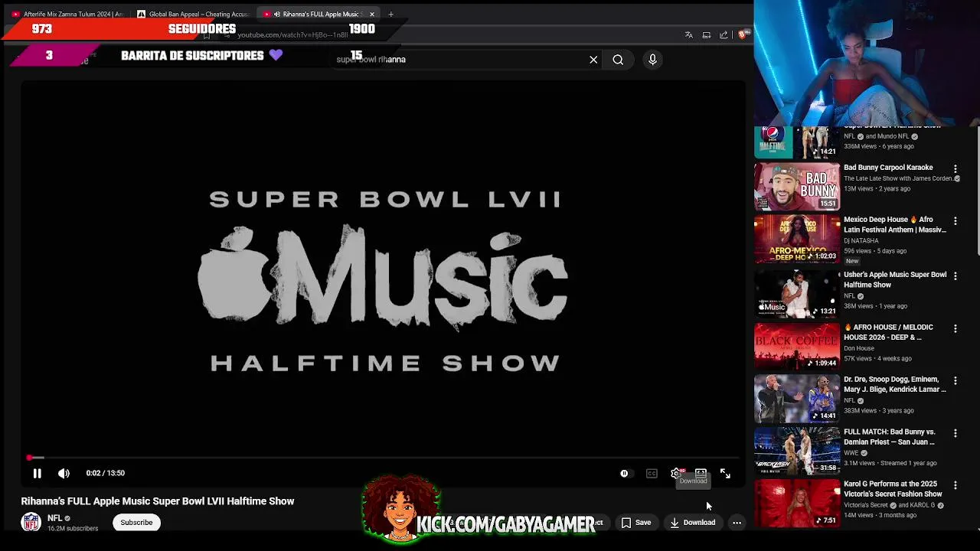Click the Victoria's Secret channel name
This screenshot has width=980, height=551.
coord(865,505)
